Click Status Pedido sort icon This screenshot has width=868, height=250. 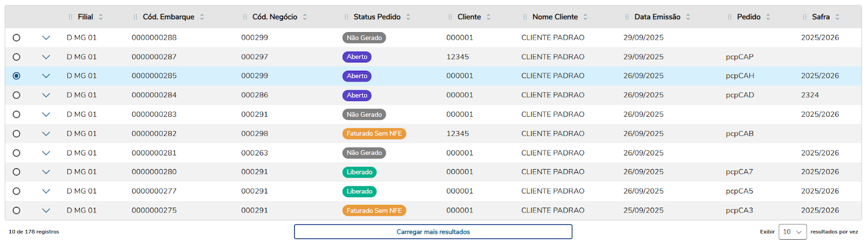pyautogui.click(x=409, y=17)
